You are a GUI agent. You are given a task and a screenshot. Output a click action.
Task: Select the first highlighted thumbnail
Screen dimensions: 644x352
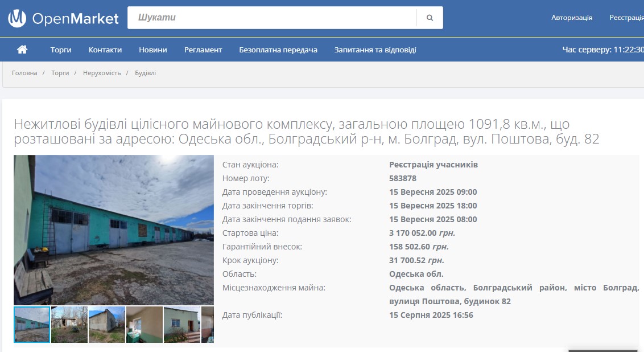32,325
